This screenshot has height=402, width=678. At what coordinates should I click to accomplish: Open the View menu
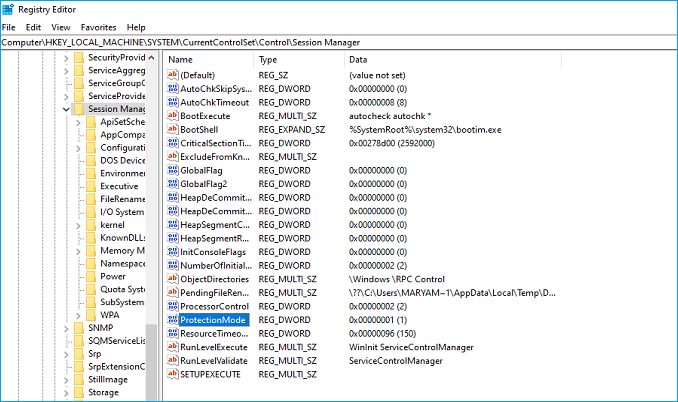click(x=61, y=27)
